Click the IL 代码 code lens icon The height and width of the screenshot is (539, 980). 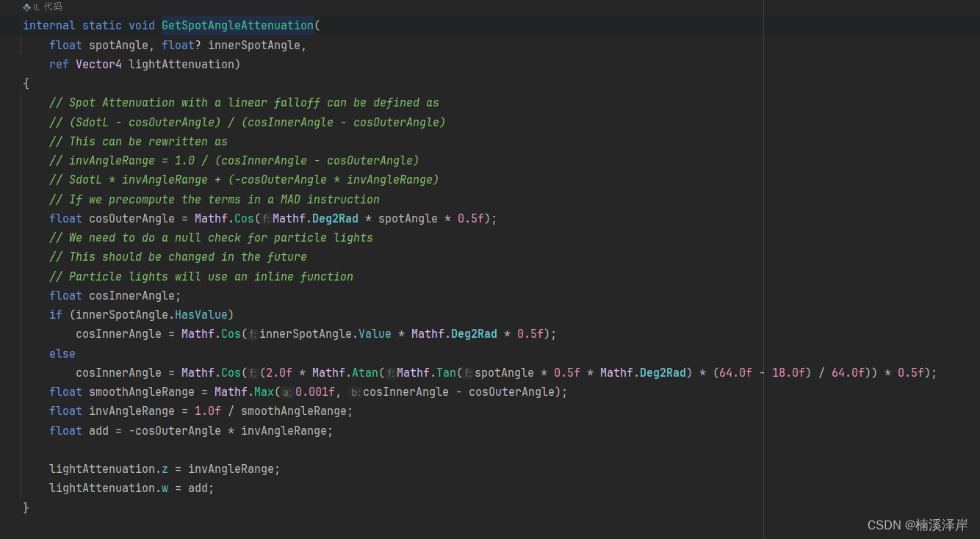coord(27,7)
